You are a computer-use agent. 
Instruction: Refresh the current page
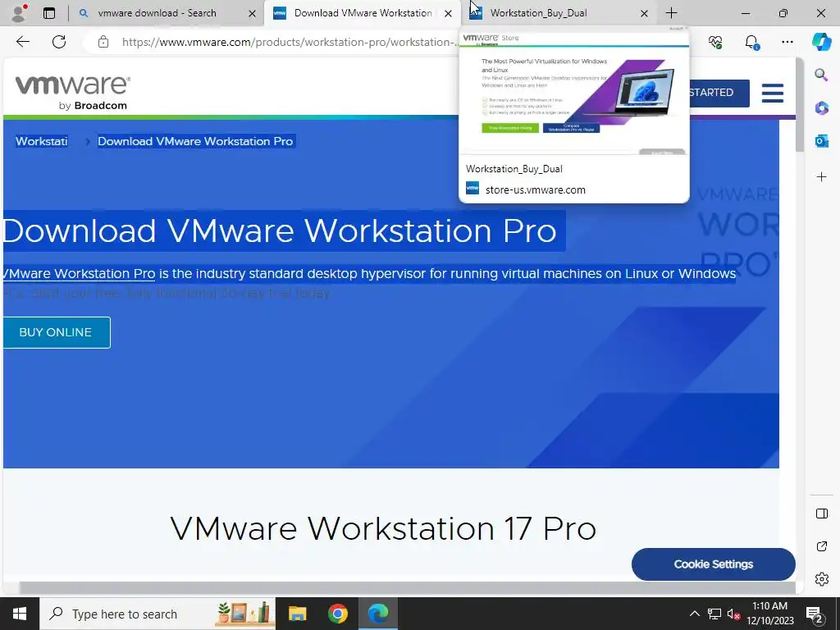(59, 42)
